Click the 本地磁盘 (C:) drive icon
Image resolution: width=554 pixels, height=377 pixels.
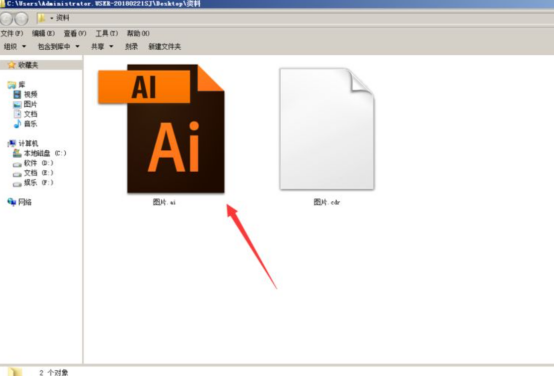pyautogui.click(x=17, y=153)
